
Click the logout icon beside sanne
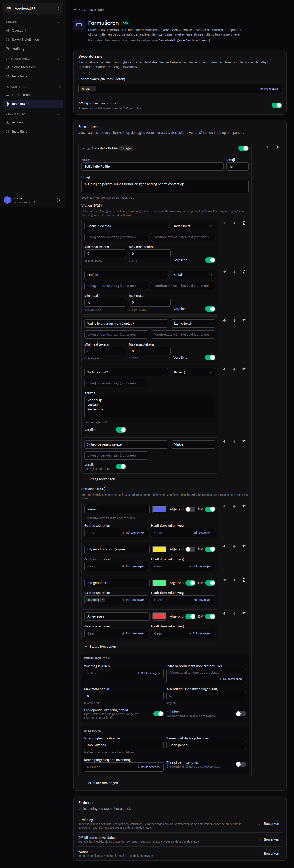click(59, 200)
